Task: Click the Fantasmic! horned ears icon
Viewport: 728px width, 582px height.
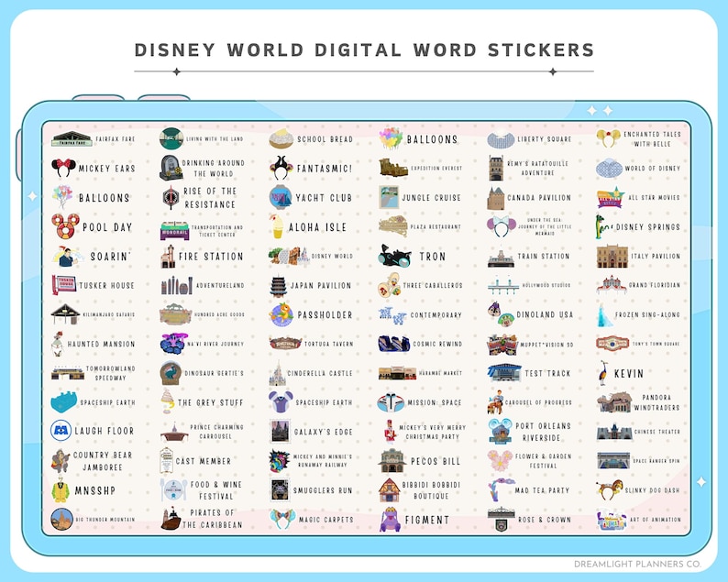Action: (281, 168)
